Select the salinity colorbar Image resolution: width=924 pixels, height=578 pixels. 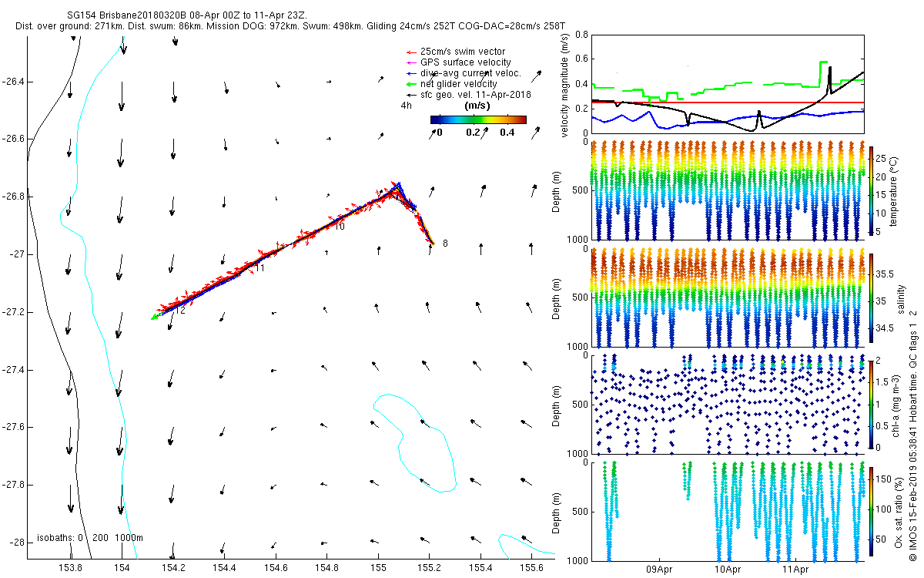coord(872,299)
